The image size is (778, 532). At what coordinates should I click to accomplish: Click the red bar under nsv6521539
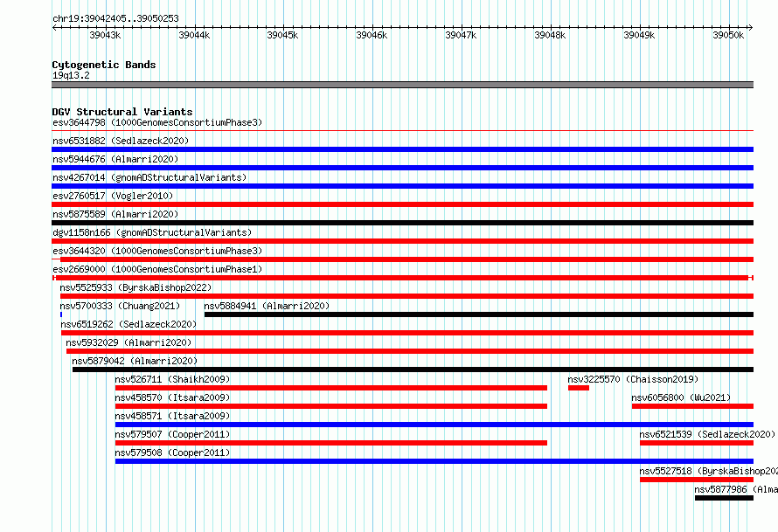pyautogui.click(x=697, y=443)
